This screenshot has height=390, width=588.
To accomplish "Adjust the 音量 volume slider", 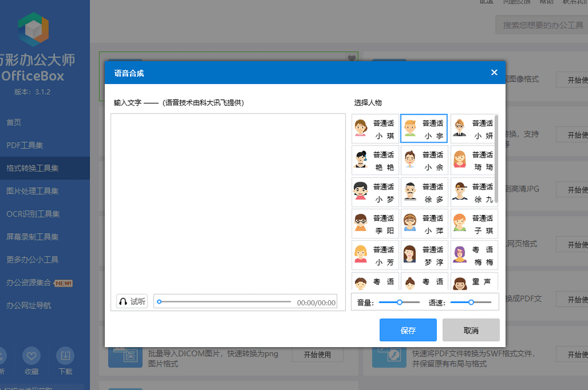I will [399, 302].
